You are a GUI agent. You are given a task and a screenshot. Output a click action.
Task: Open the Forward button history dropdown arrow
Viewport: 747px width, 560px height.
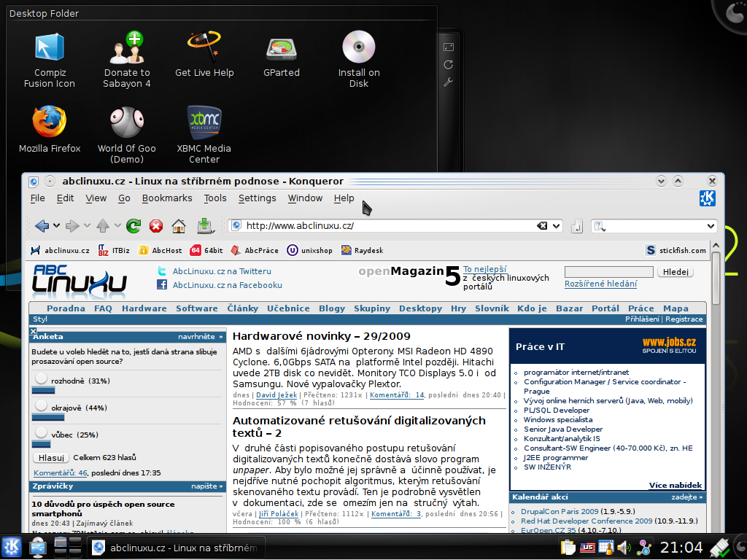(87, 226)
